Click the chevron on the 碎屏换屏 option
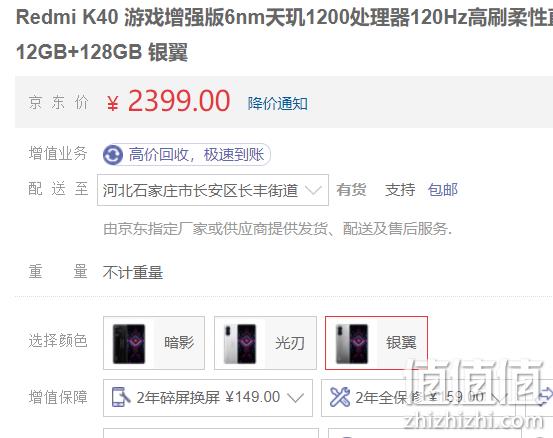Image resolution: width=553 pixels, height=438 pixels. (295, 398)
